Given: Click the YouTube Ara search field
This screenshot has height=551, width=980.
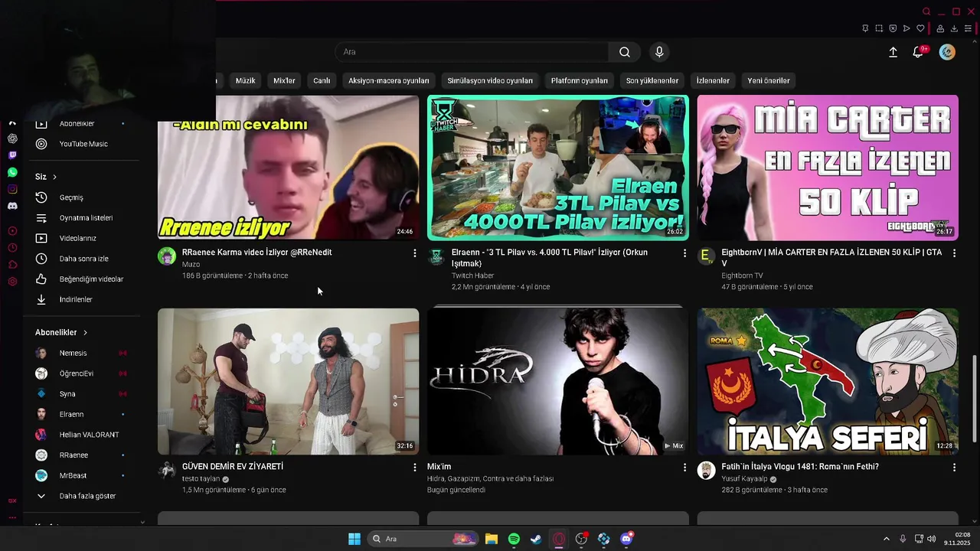Looking at the screenshot, I should point(472,52).
